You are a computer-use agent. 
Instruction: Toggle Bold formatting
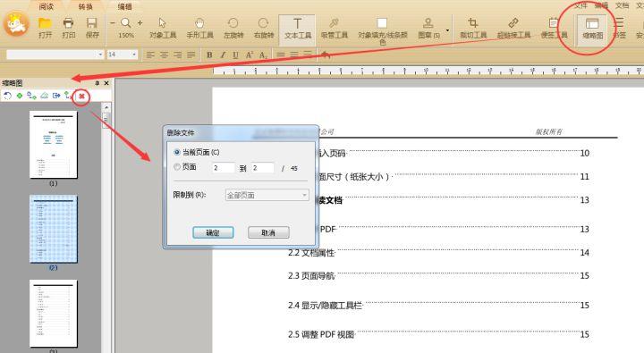[x=209, y=55]
